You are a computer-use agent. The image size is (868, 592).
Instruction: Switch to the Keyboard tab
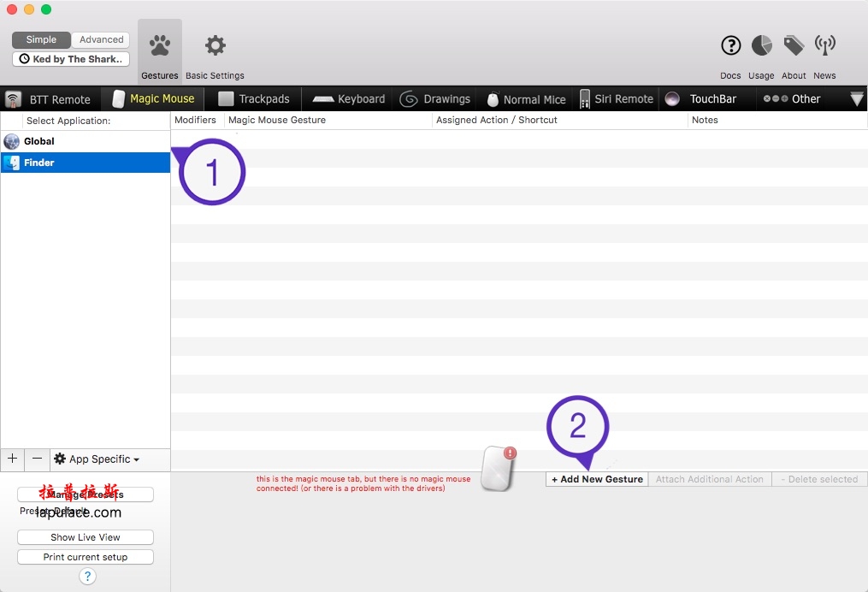click(x=348, y=99)
